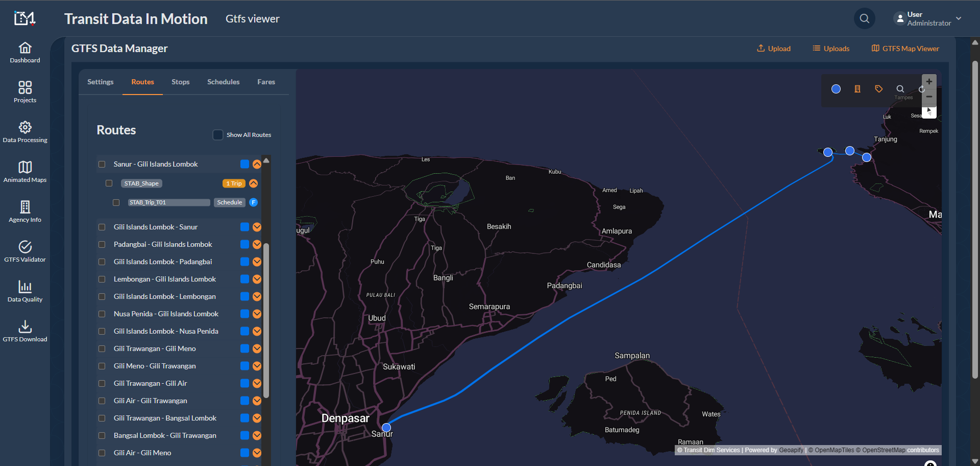Click the header search magnifier icon

(x=864, y=19)
